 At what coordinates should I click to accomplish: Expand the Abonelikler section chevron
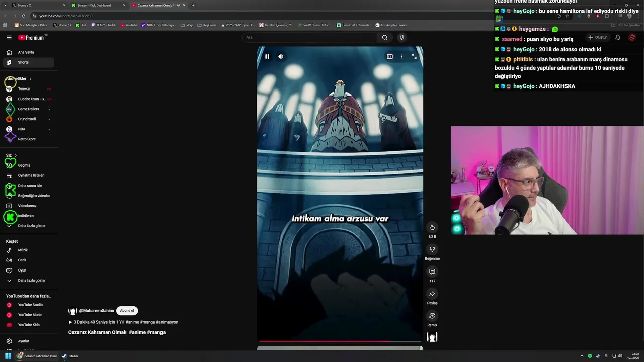30,79
